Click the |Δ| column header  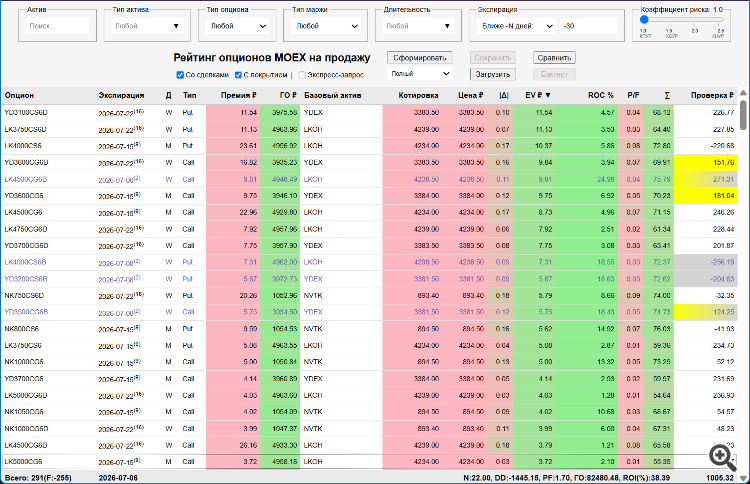coord(504,95)
